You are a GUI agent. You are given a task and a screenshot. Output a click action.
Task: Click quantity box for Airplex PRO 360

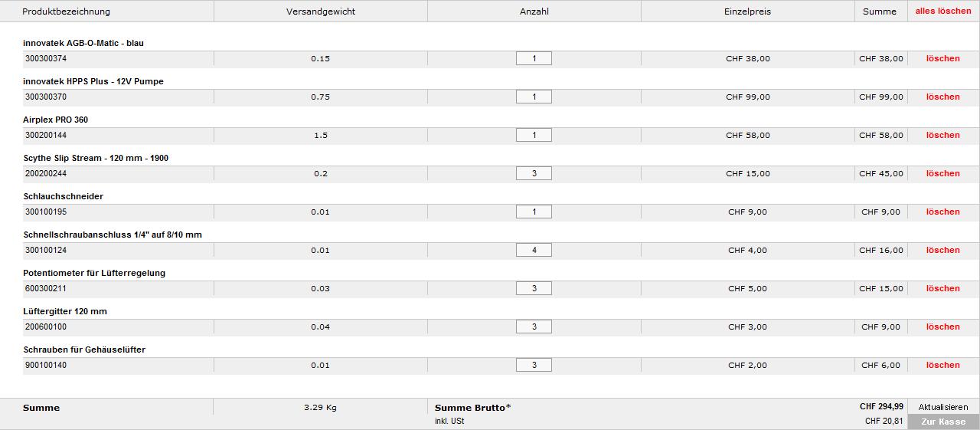534,135
